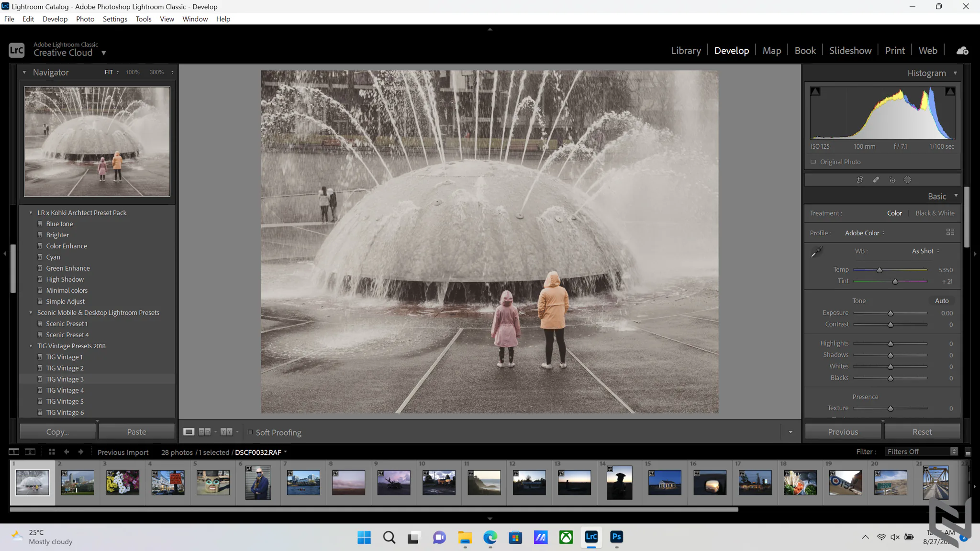Collapse the Histogram panel
Viewport: 980px width, 551px height.
pyautogui.click(x=955, y=73)
